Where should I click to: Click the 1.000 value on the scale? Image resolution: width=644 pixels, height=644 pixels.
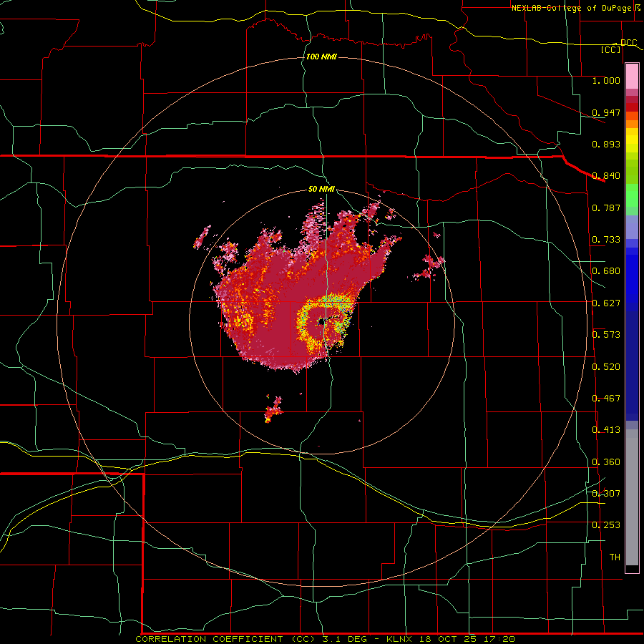pos(606,80)
